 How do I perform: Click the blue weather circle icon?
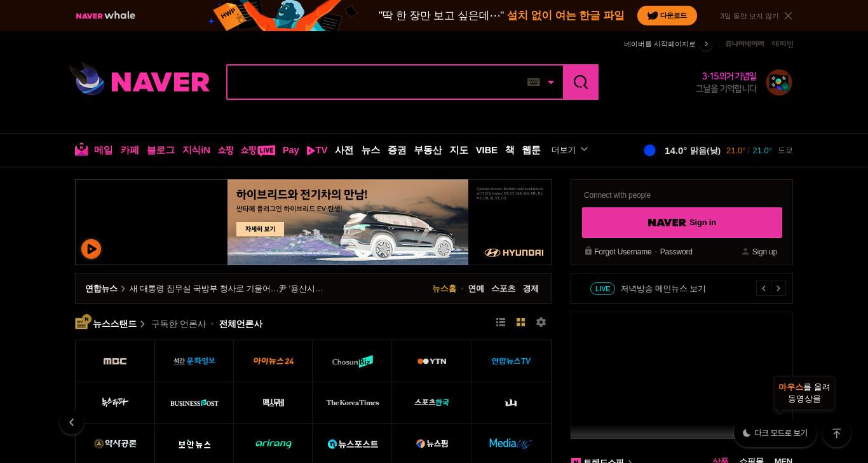coord(649,150)
